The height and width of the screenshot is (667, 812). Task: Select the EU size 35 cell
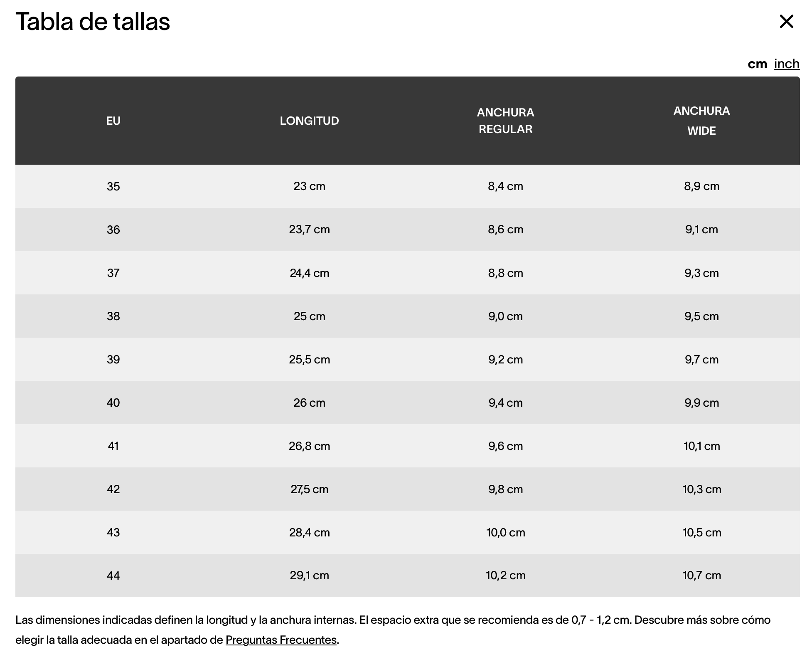[113, 186]
